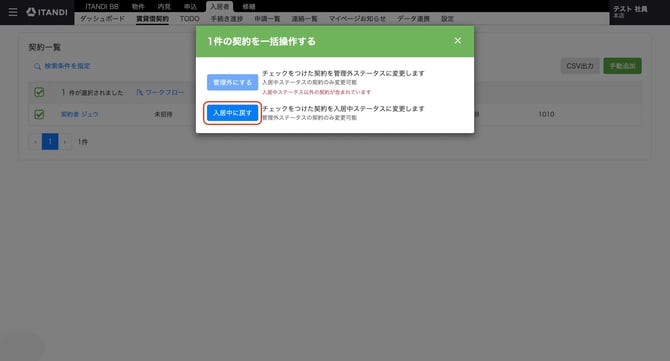Open 設定 menu item
This screenshot has width=670, height=361.
tap(447, 19)
